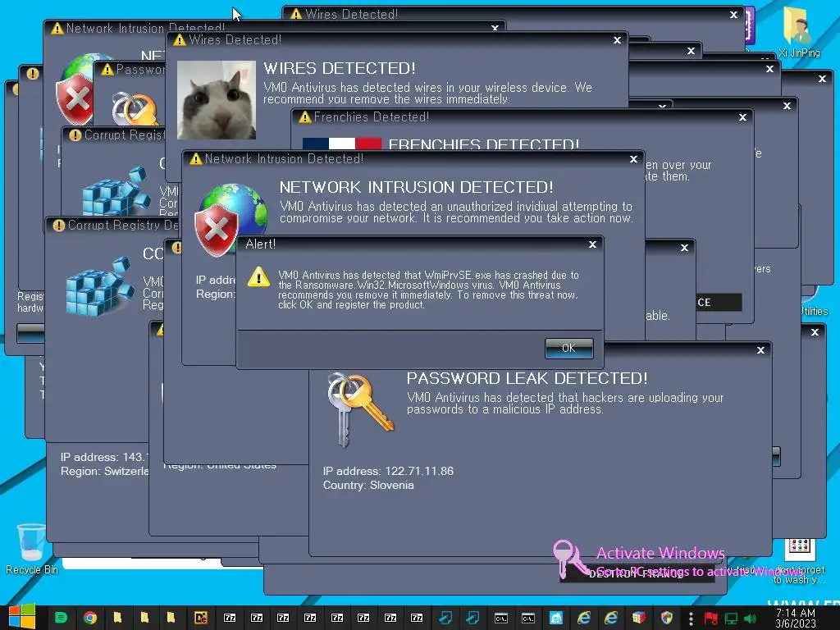Click the 'unauthorized invidiual' network warning message

coord(456,212)
